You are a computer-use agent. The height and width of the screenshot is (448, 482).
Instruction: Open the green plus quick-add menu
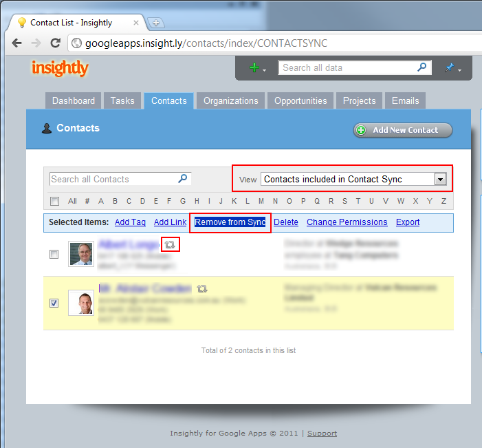click(x=257, y=67)
